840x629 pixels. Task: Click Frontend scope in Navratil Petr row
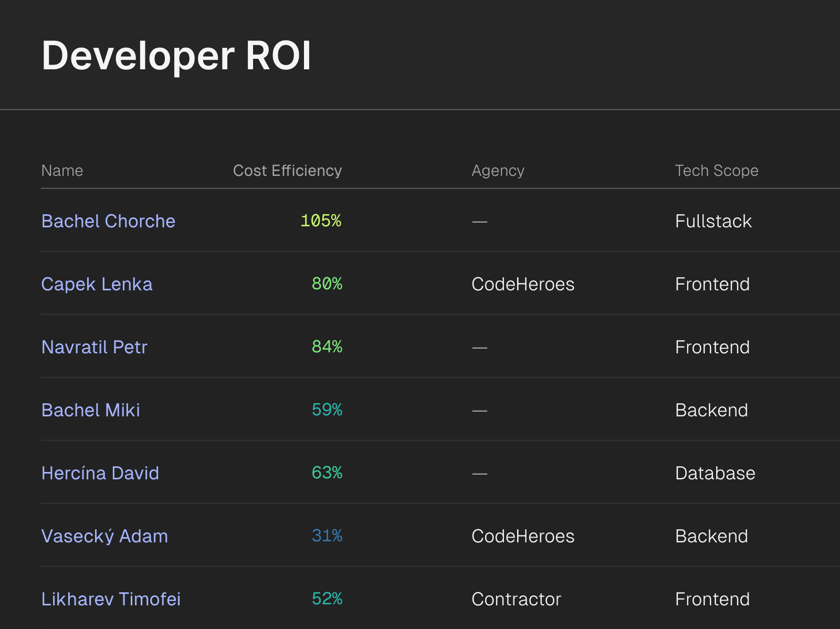click(712, 347)
